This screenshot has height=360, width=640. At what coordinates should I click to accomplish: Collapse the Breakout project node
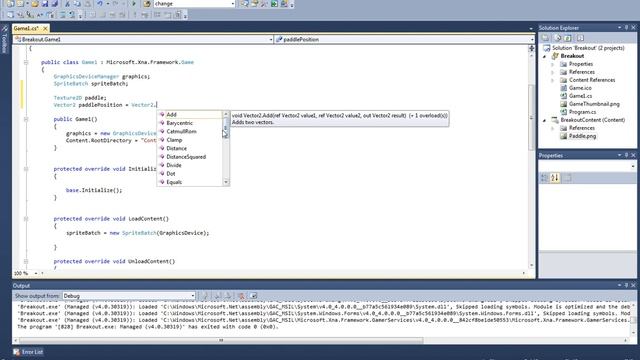pyautogui.click(x=544, y=56)
